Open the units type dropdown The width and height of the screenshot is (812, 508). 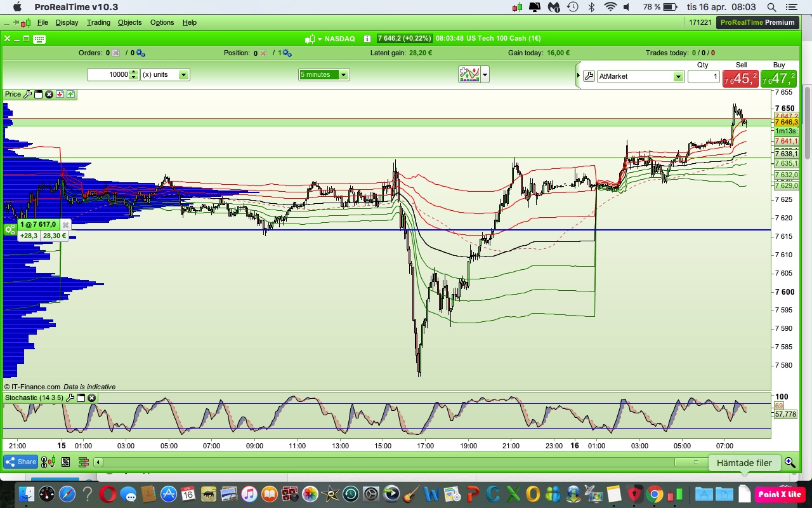[x=165, y=75]
